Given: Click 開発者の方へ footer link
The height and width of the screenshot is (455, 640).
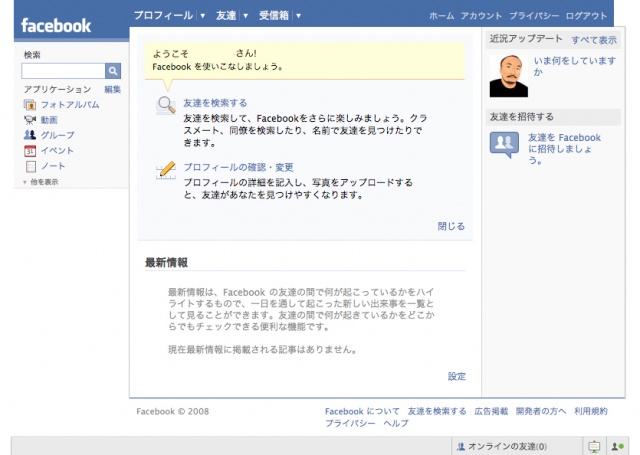Looking at the screenshot, I should point(541,411).
